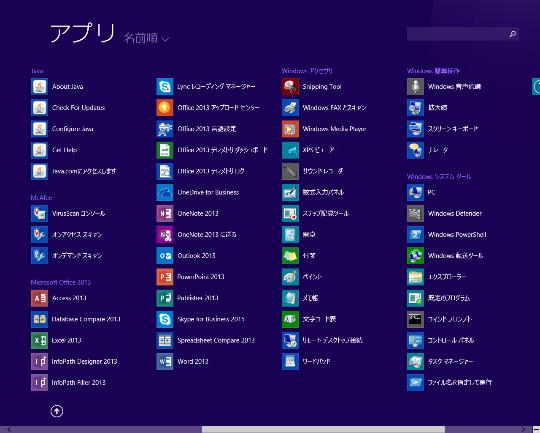Select the メモ帳 label
Screen dimensions: 540x433
click(x=310, y=298)
